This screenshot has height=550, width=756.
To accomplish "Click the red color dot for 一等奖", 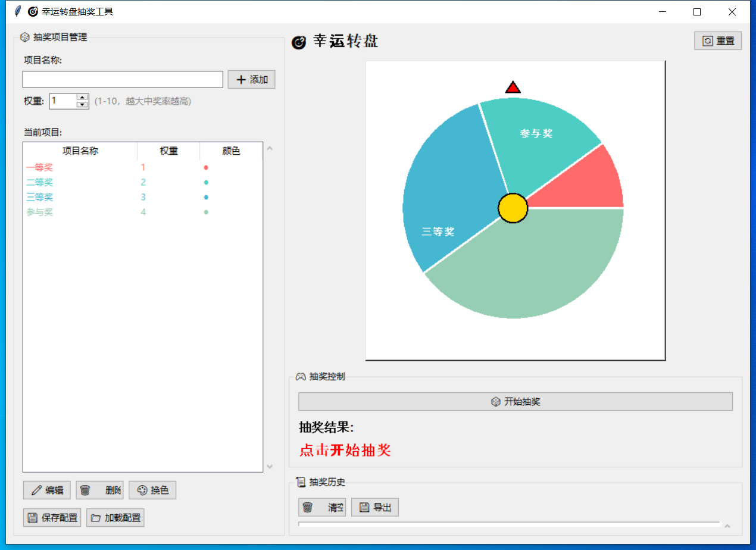I will point(206,167).
